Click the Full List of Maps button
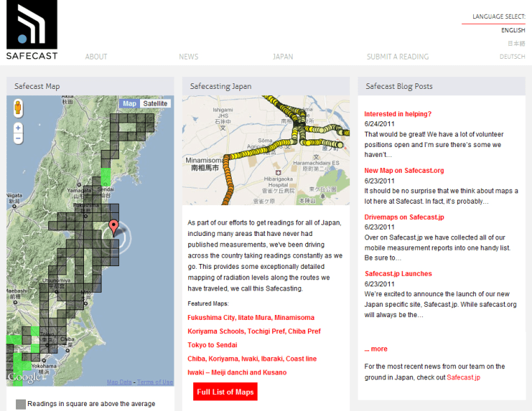The width and height of the screenshot is (532, 411). pyautogui.click(x=225, y=391)
